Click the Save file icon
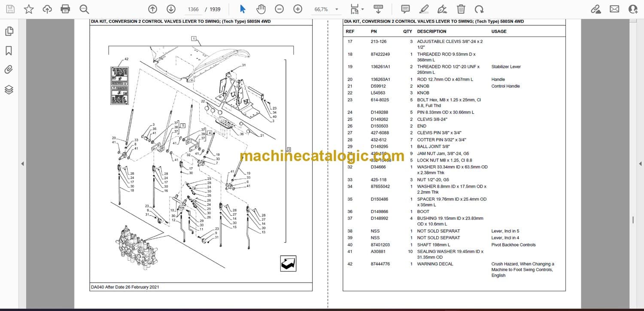 point(10,9)
